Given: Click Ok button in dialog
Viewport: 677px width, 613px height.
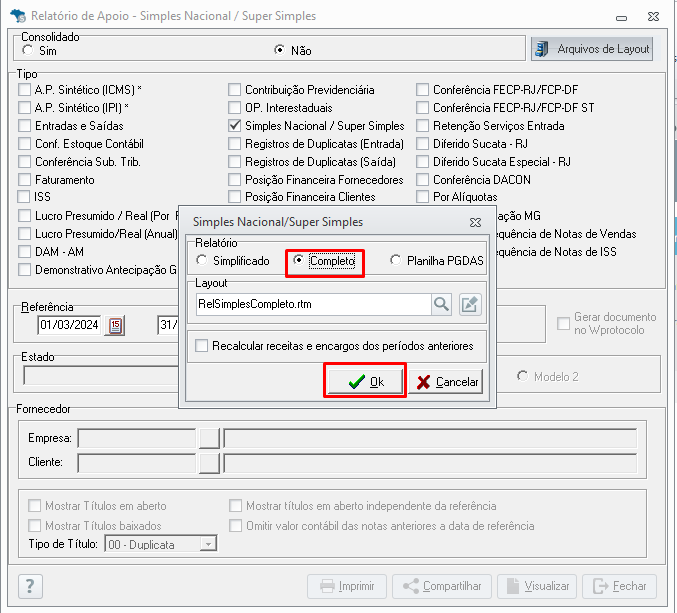Looking at the screenshot, I should pos(365,382).
